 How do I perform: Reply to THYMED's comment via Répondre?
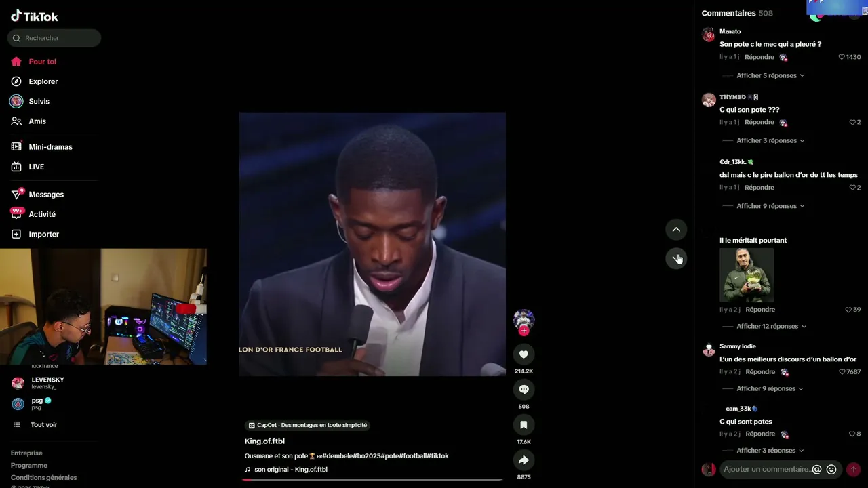click(759, 123)
